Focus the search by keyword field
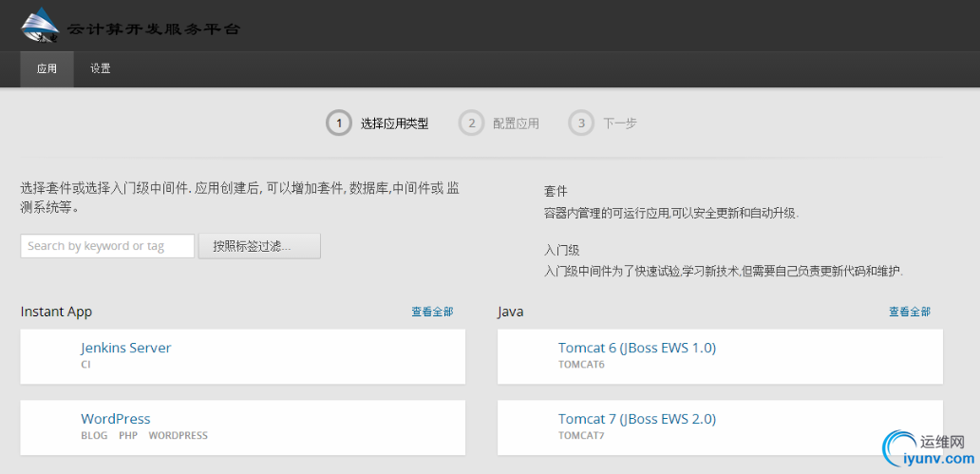Viewport: 980px width, 474px height. (x=107, y=246)
